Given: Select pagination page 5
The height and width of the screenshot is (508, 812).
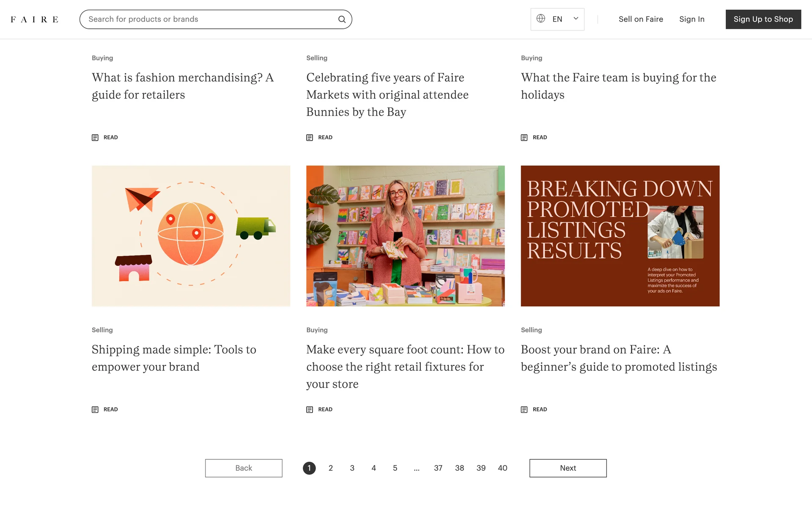Looking at the screenshot, I should click(395, 468).
